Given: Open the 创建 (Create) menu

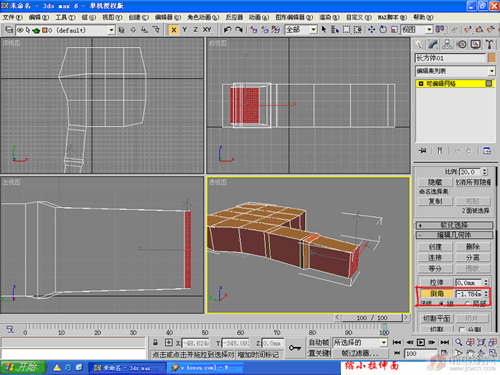Looking at the screenshot, I should tap(138, 17).
